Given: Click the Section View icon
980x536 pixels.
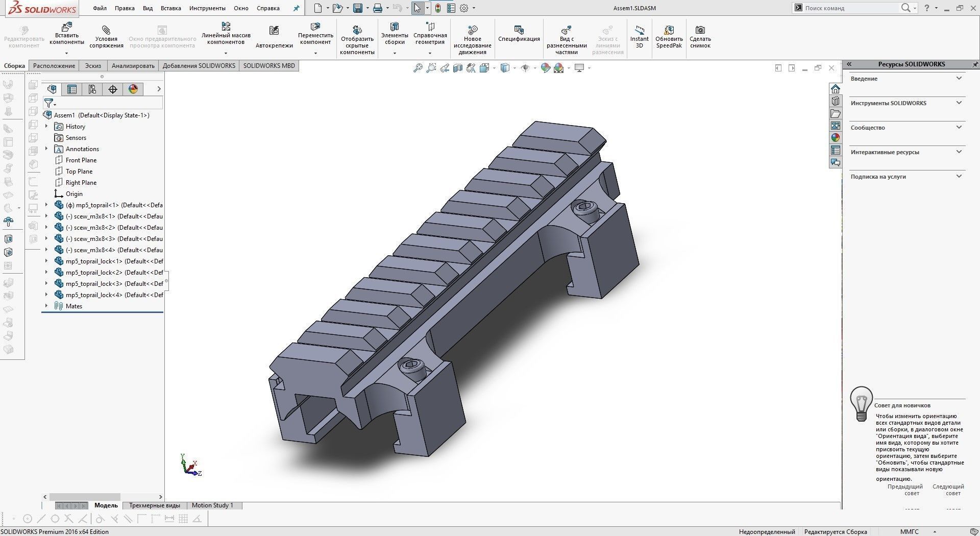Looking at the screenshot, I should [458, 68].
